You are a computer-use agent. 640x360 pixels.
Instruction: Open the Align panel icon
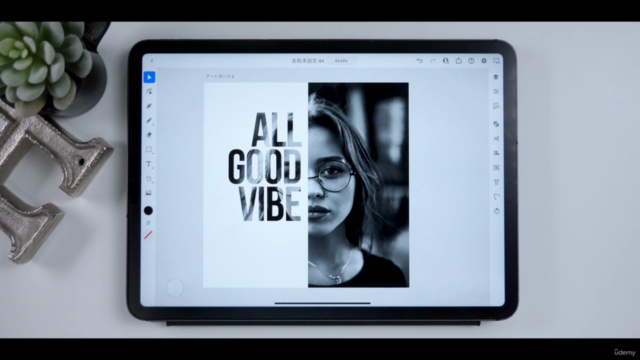point(496,153)
